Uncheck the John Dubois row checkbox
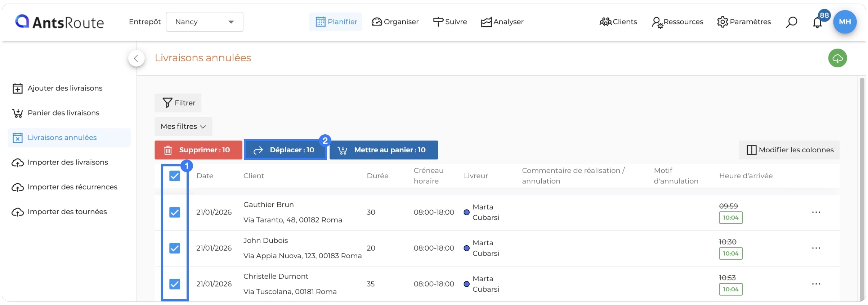This screenshot has height=305, width=868. [175, 248]
